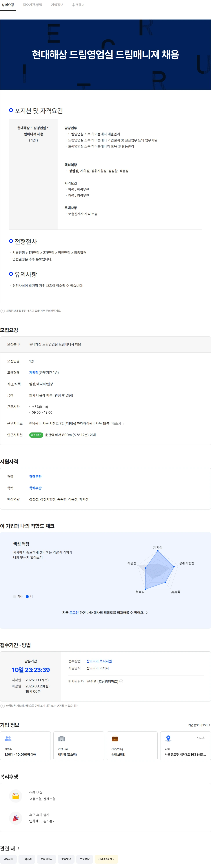Open 잡코리아 즉시지원 link
This screenshot has width=211, height=868.
click(x=99, y=661)
